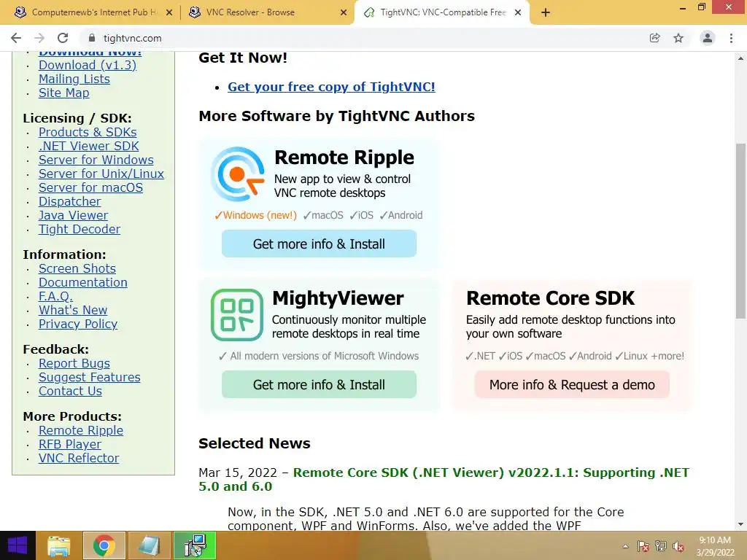Screen dimensions: 747x560
Task: Open the Mailing Lists link
Action: click(x=74, y=79)
